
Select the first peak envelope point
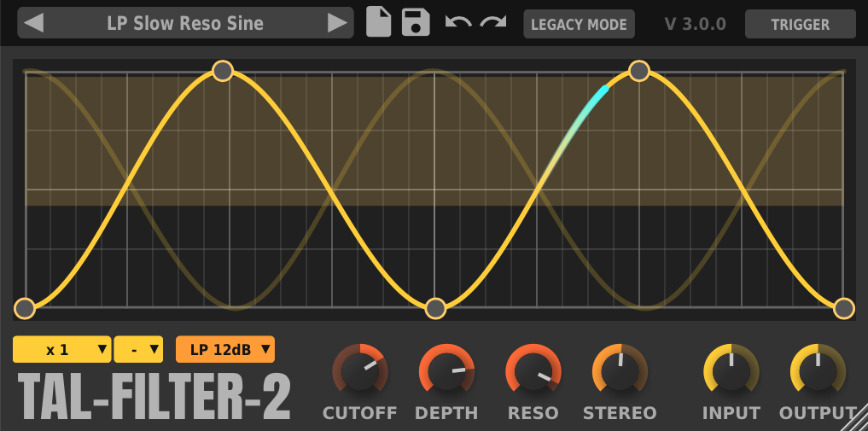[x=222, y=71]
